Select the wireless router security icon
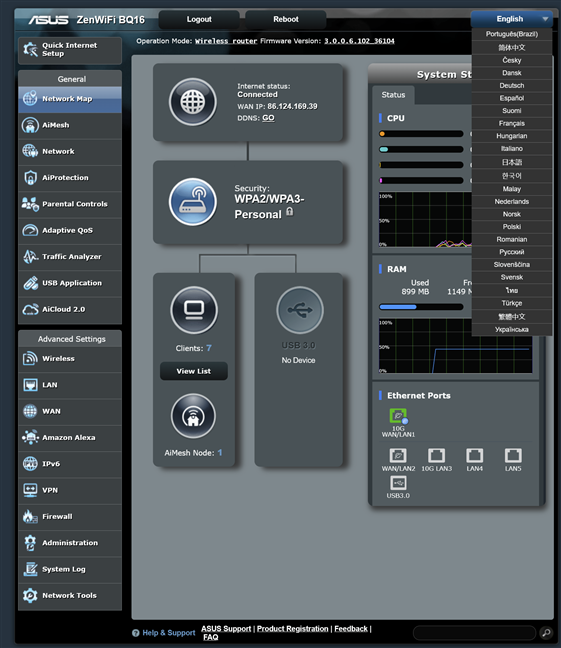The image size is (561, 648). [193, 202]
